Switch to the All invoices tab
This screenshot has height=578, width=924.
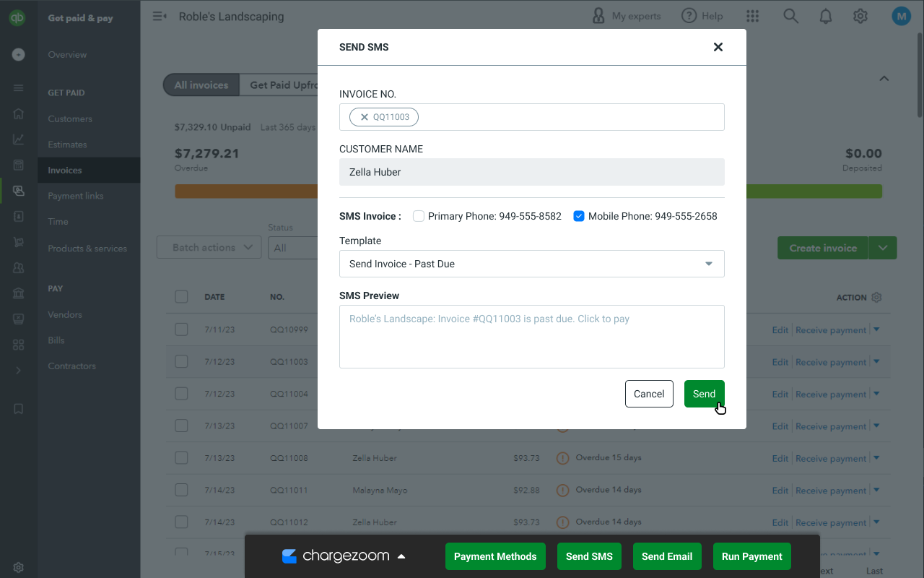(x=201, y=85)
